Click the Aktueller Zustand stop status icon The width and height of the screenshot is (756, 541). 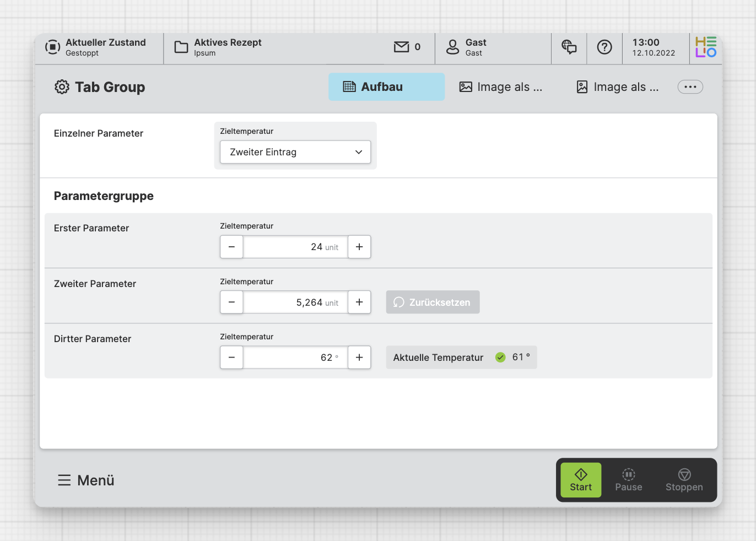(x=52, y=47)
